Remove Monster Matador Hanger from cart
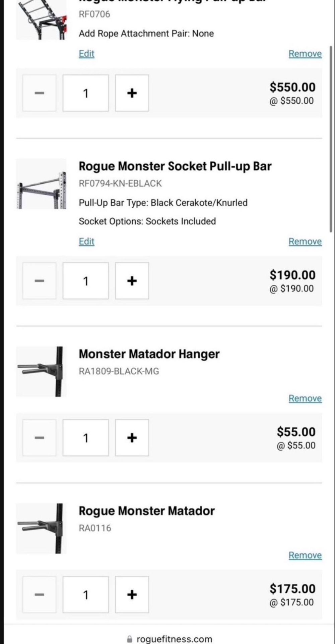The height and width of the screenshot is (644, 335). [x=305, y=398]
